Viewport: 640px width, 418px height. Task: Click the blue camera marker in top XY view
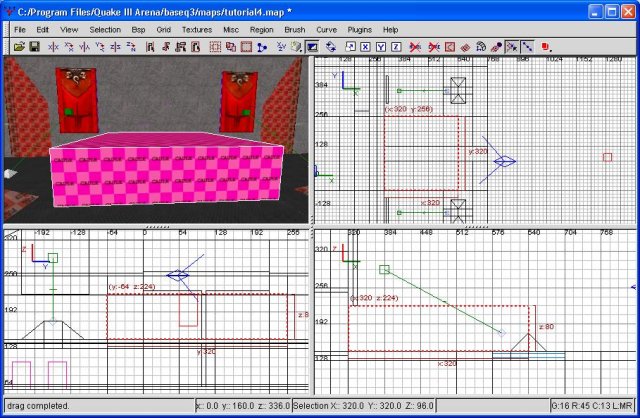(504, 162)
